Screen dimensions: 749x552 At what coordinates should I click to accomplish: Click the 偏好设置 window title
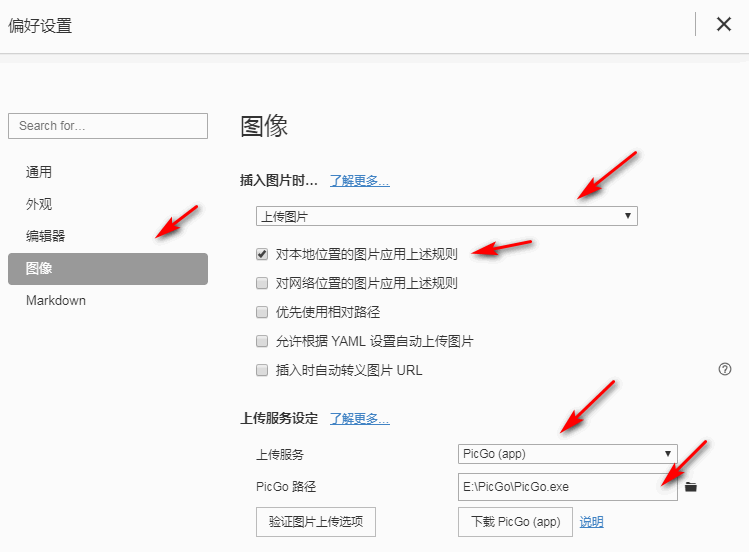point(40,26)
